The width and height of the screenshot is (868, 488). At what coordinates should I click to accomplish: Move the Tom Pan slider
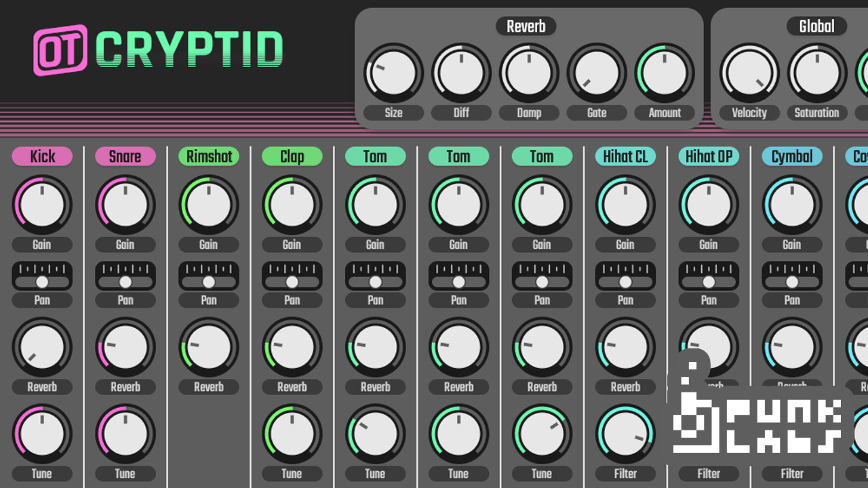[x=376, y=275]
